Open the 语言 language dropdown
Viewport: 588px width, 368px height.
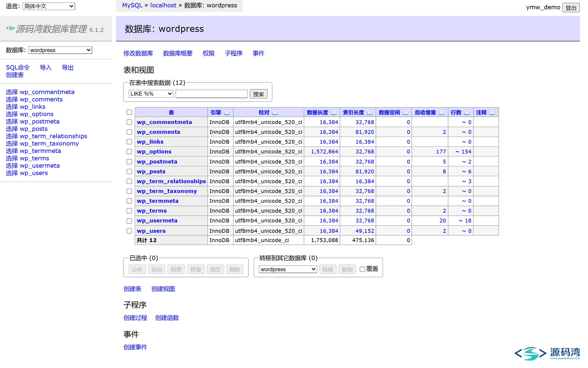coord(49,6)
